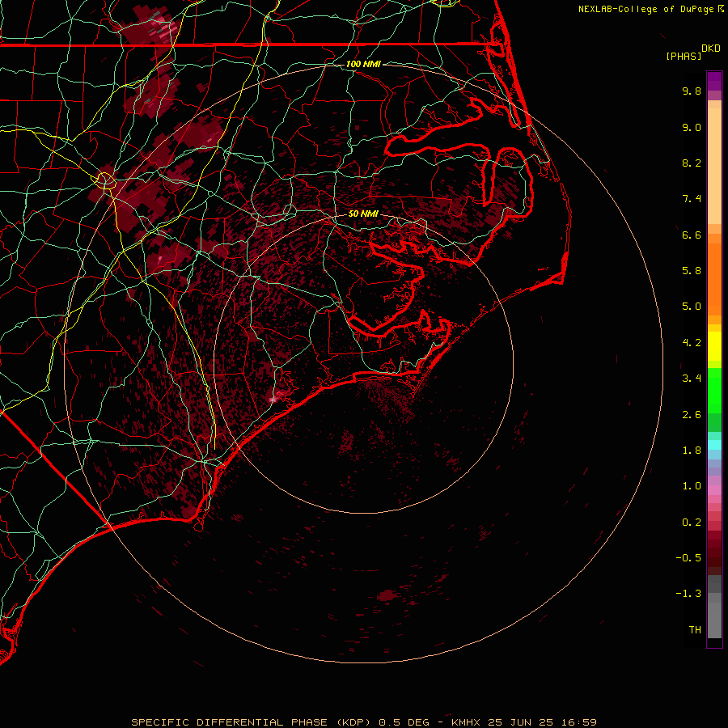Select the 100 NMI range ring label

point(363,64)
